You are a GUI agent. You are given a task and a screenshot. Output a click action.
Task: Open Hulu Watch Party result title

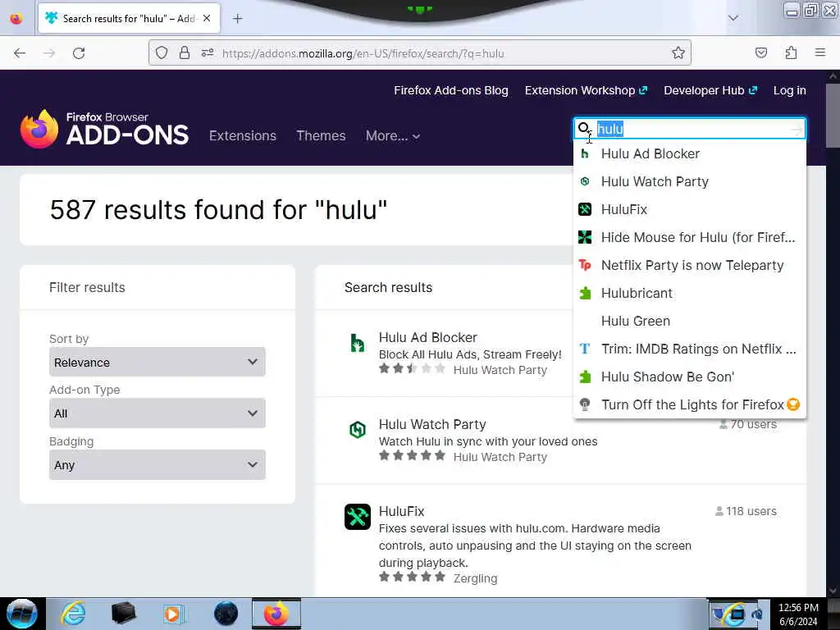432,424
